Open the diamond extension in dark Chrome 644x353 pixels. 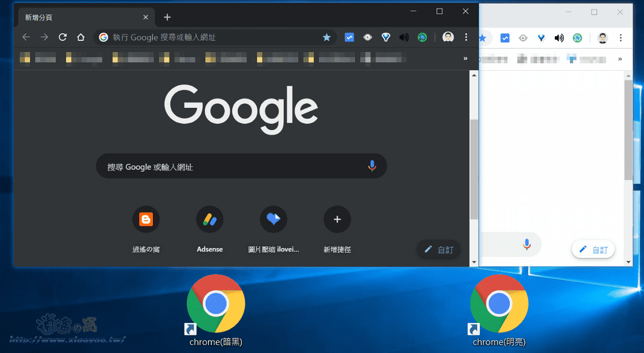click(x=386, y=37)
